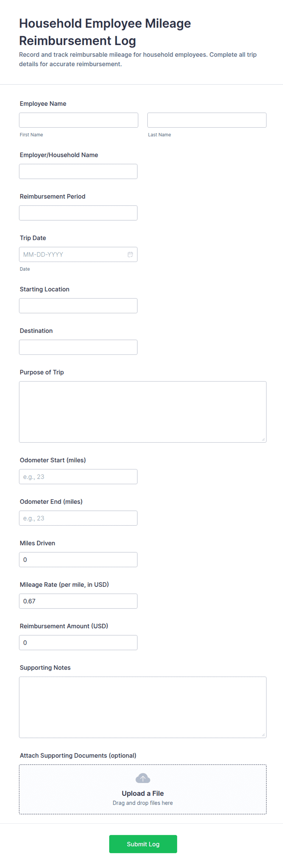Screen dimensions: 283x868
Task: Click the Destination text box
Action: click(78, 347)
